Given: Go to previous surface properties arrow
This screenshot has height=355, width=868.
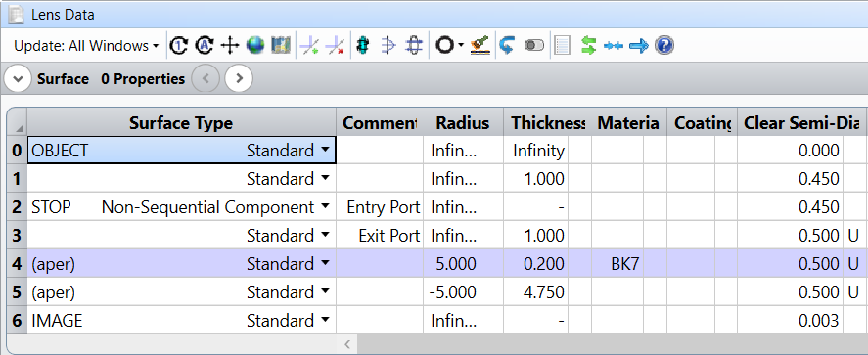Looking at the screenshot, I should [206, 79].
